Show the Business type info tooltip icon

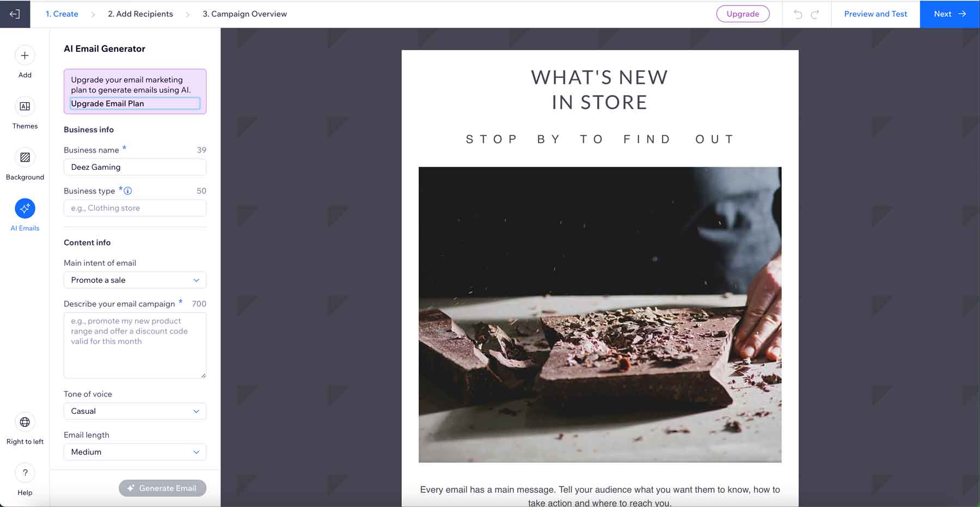point(128,191)
